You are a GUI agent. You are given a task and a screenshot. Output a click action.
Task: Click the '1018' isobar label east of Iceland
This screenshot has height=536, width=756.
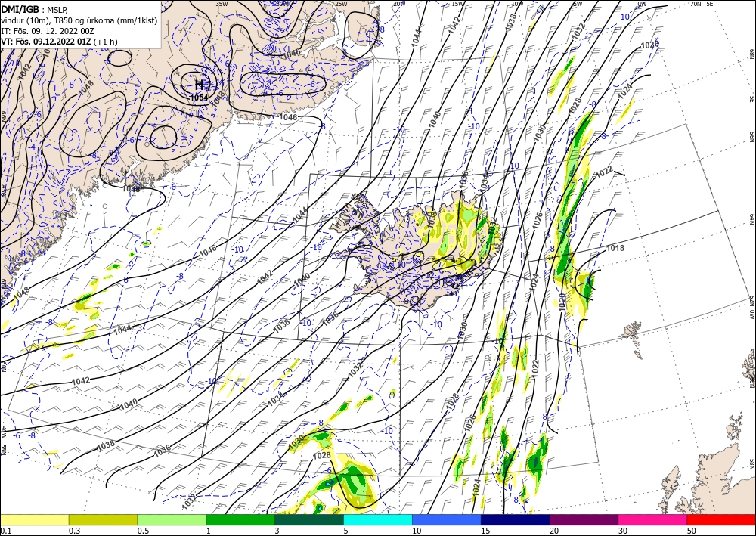(615, 248)
